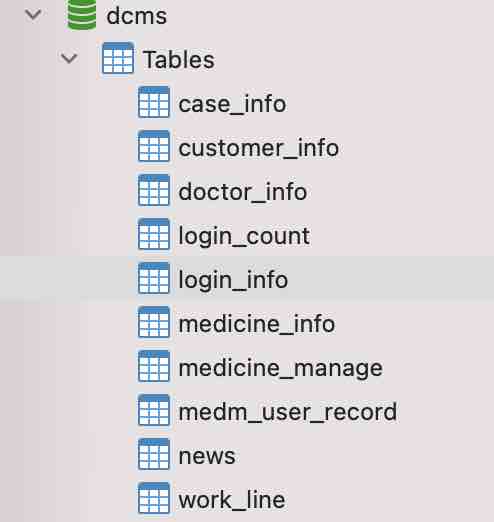Click the news table icon
The height and width of the screenshot is (522, 494).
click(x=154, y=454)
